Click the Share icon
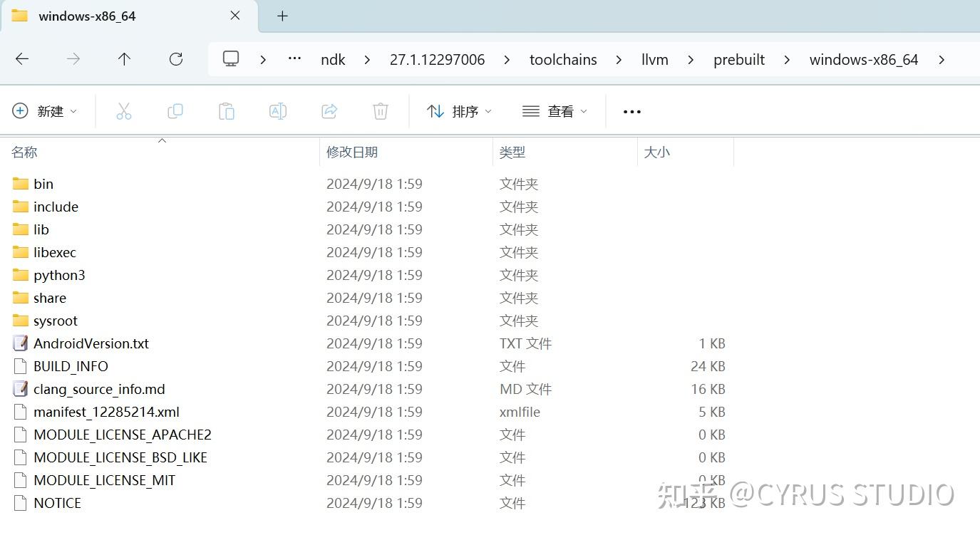Viewport: 980px width, 535px height. coord(329,111)
